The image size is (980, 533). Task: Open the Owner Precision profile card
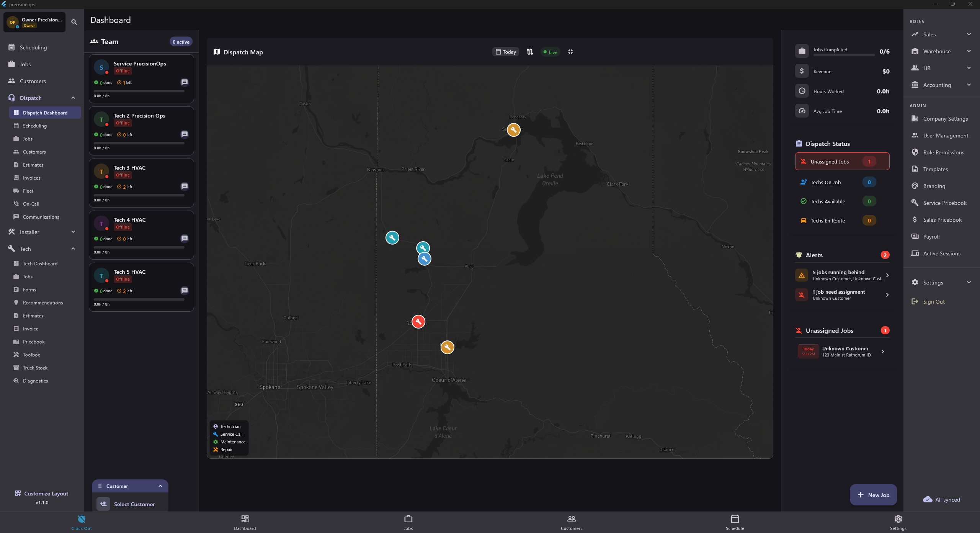point(34,22)
